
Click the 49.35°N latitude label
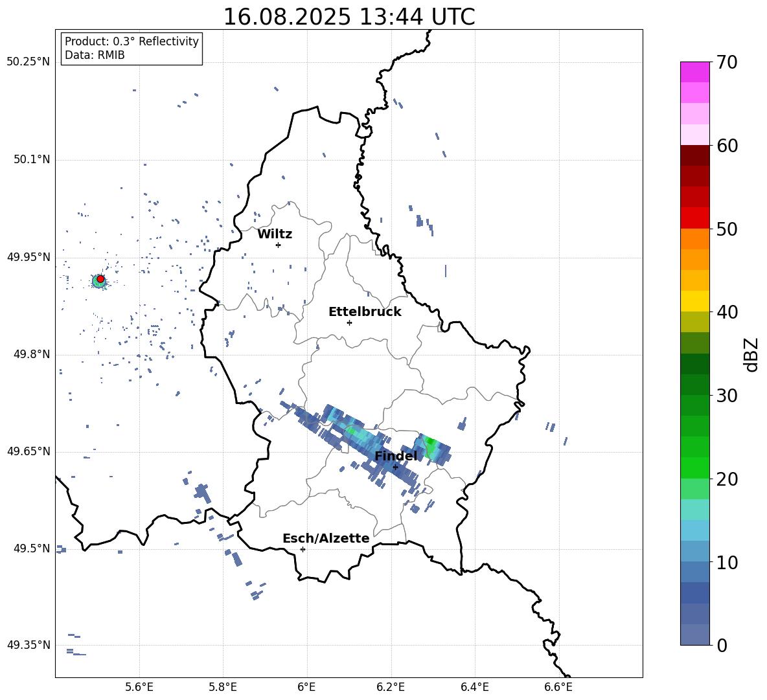click(x=29, y=645)
